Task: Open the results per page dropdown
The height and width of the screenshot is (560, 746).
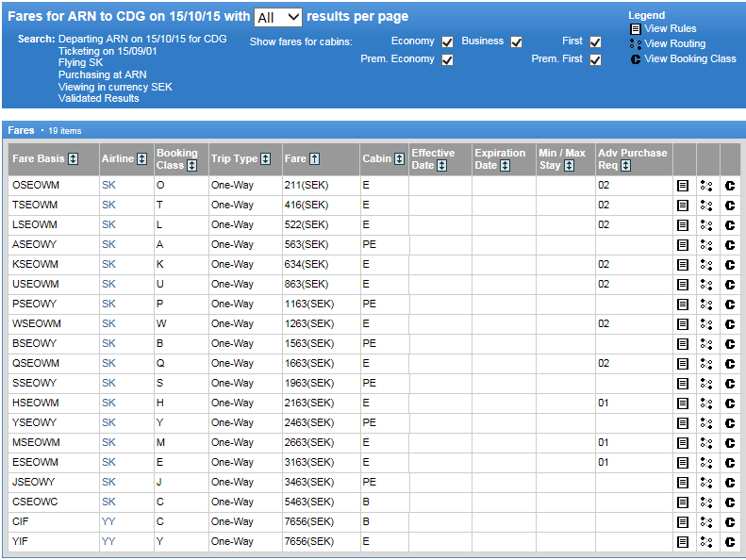Action: pyautogui.click(x=278, y=17)
